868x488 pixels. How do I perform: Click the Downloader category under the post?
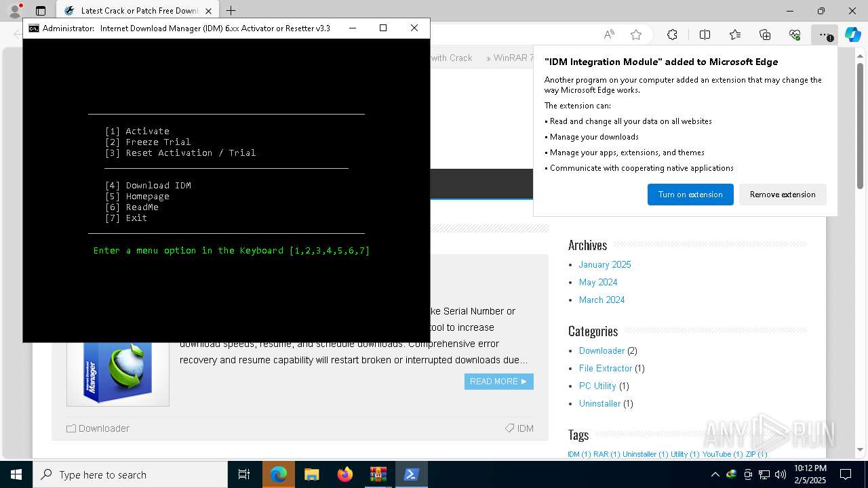(104, 428)
